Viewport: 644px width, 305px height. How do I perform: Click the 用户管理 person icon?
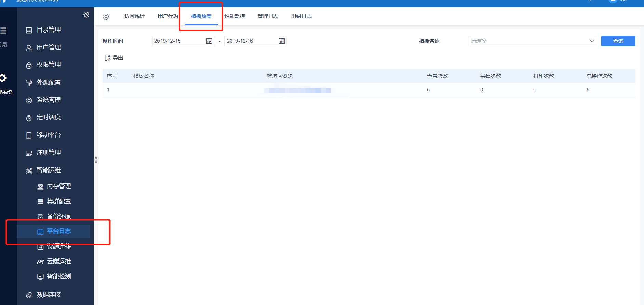pyautogui.click(x=29, y=48)
